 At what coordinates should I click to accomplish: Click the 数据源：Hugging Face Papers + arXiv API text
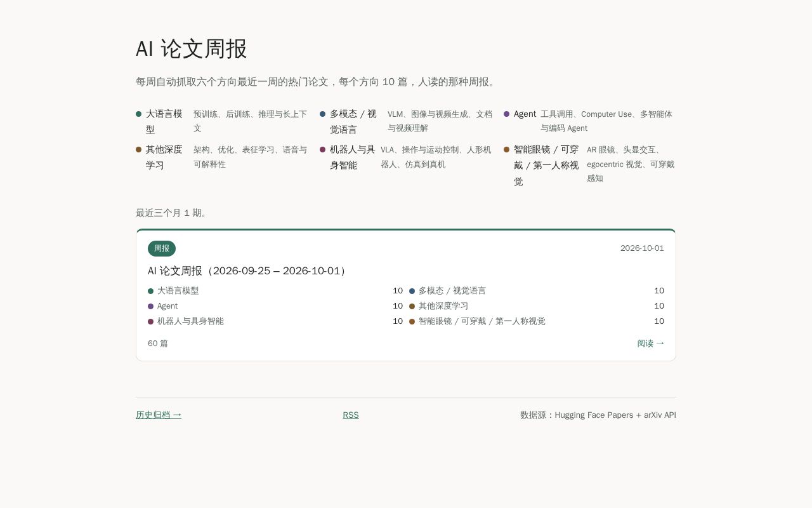coord(598,415)
